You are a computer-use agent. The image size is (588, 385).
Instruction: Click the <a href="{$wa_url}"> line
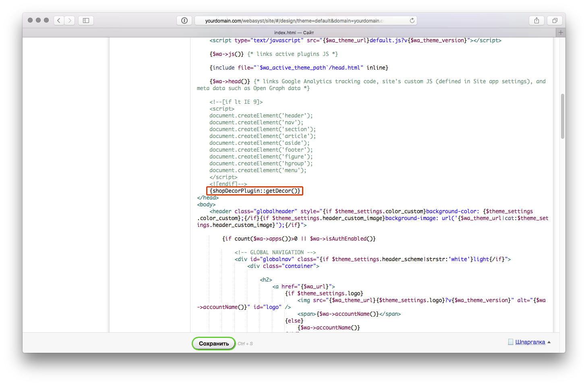point(304,286)
